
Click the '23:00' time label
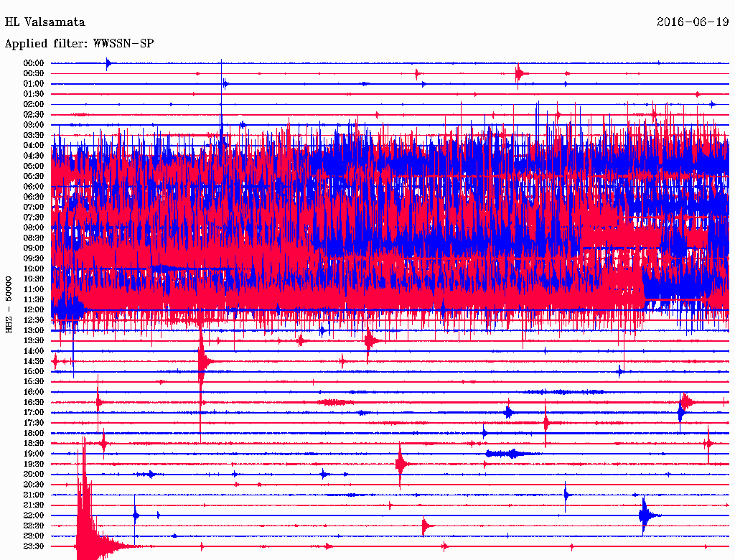point(34,536)
